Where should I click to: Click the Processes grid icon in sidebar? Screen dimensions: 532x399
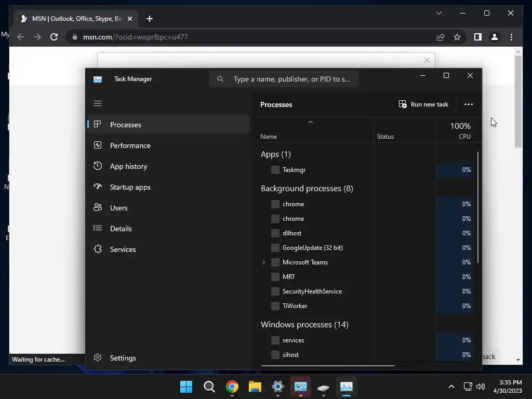click(x=97, y=124)
